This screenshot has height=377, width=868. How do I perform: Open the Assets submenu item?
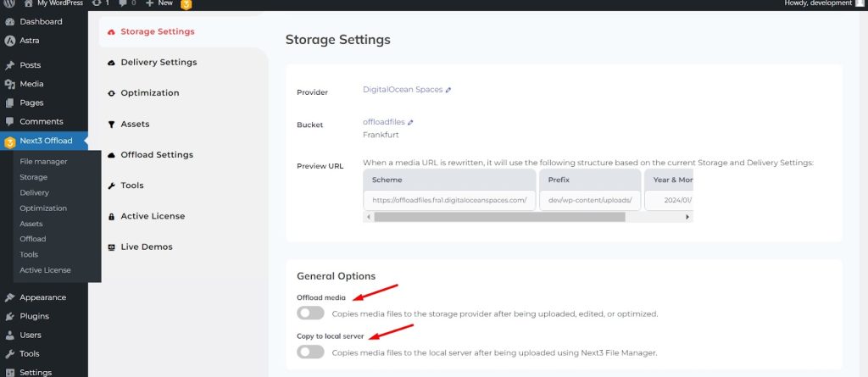[31, 224]
